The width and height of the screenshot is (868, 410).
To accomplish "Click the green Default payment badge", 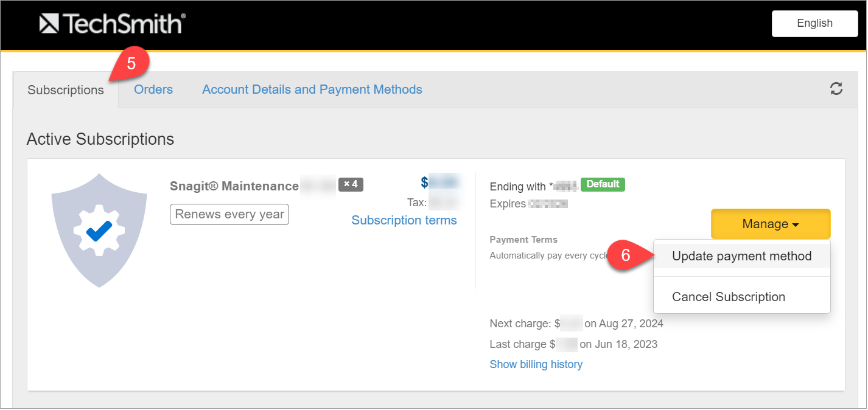I will [x=603, y=184].
